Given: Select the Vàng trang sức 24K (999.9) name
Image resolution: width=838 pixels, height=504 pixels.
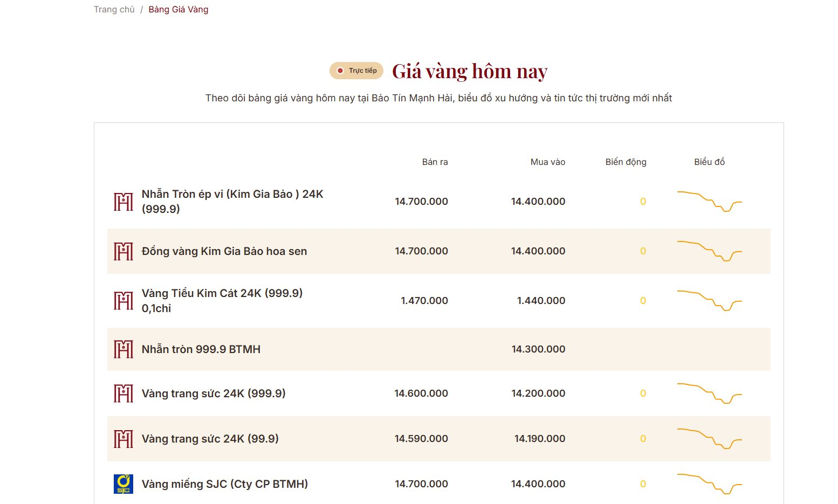Looking at the screenshot, I should click(214, 393).
